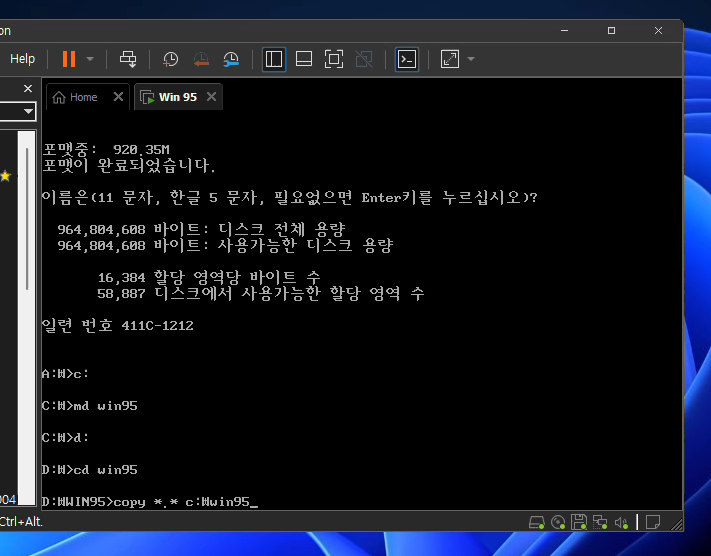Click the favorite star in library
The height and width of the screenshot is (556, 711).
[5, 176]
